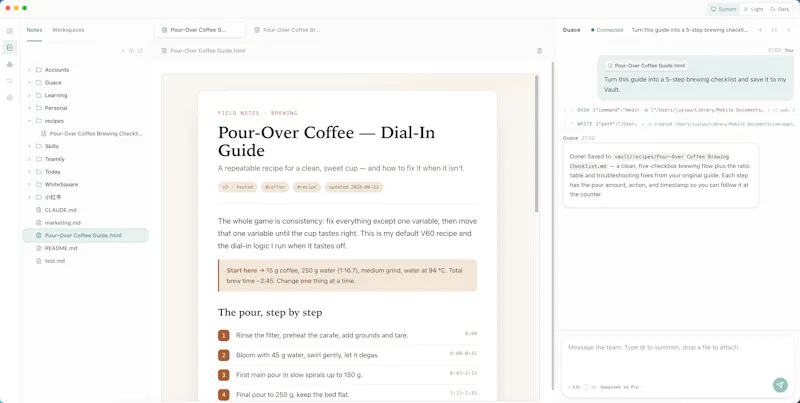Expand the WRITE tool call entry
Screen dimensions: 800x403
679,124
